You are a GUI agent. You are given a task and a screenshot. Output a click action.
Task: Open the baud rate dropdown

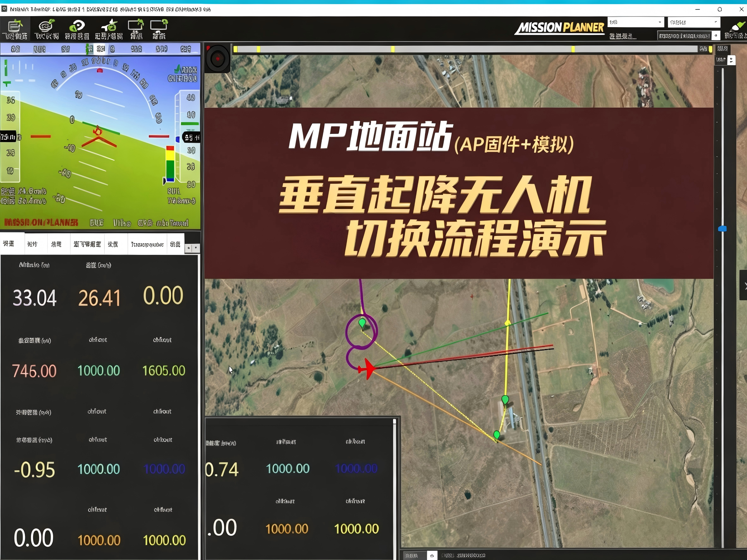(x=694, y=22)
